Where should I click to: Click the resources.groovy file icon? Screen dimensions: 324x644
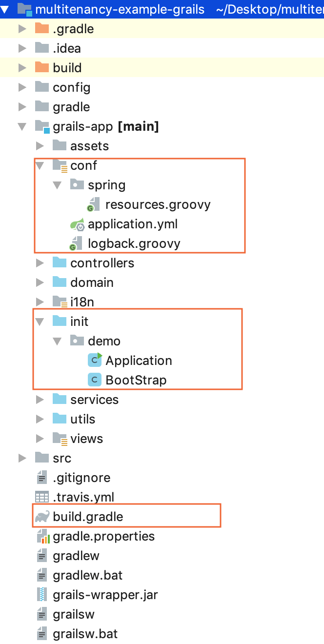click(x=95, y=205)
